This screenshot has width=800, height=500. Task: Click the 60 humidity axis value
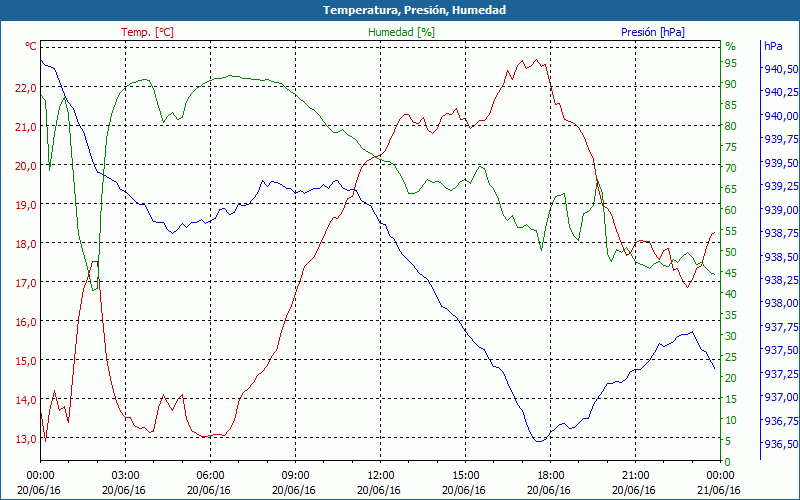(731, 210)
